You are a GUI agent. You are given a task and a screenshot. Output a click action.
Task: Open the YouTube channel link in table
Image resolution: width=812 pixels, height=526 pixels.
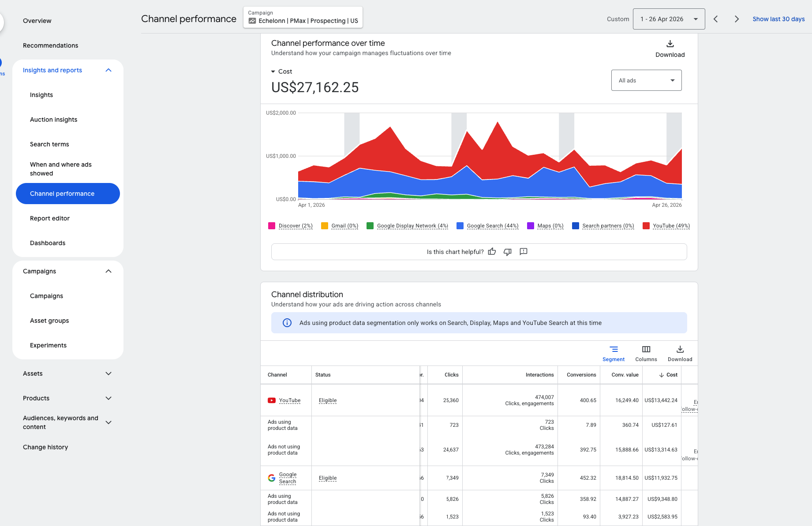click(290, 400)
